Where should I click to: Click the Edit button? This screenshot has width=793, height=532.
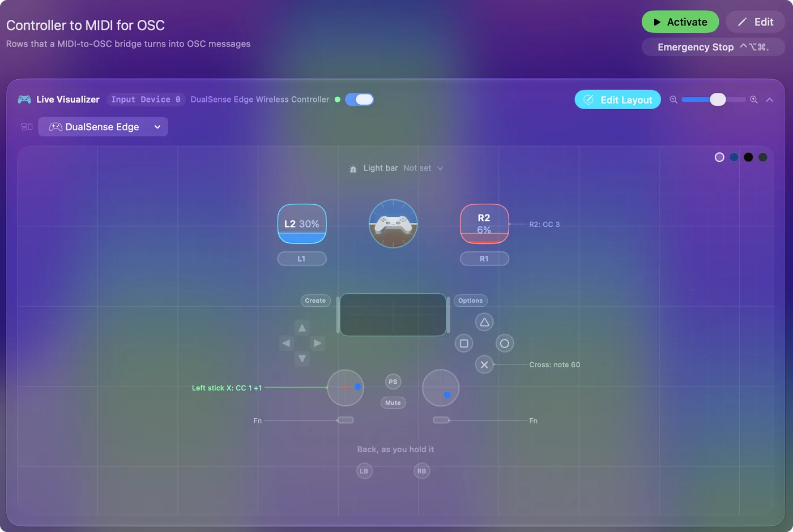(x=756, y=22)
